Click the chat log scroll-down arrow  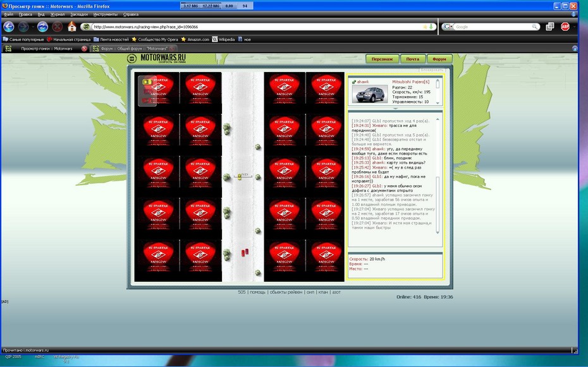coord(438,232)
